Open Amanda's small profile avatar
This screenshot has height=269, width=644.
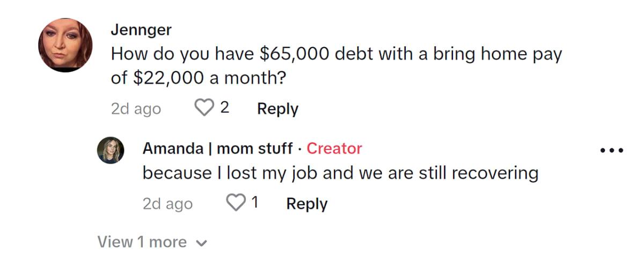tap(111, 150)
